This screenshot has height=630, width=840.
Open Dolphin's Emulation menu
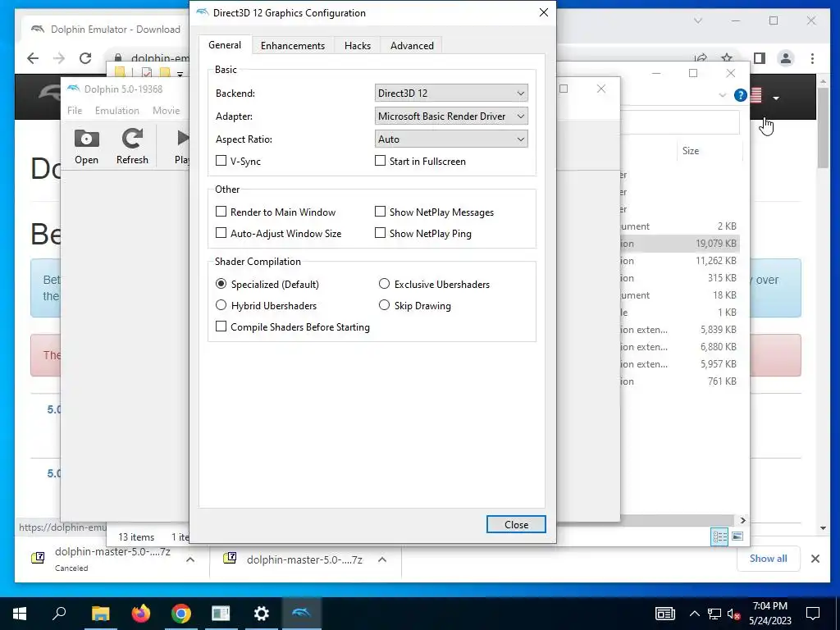point(116,111)
